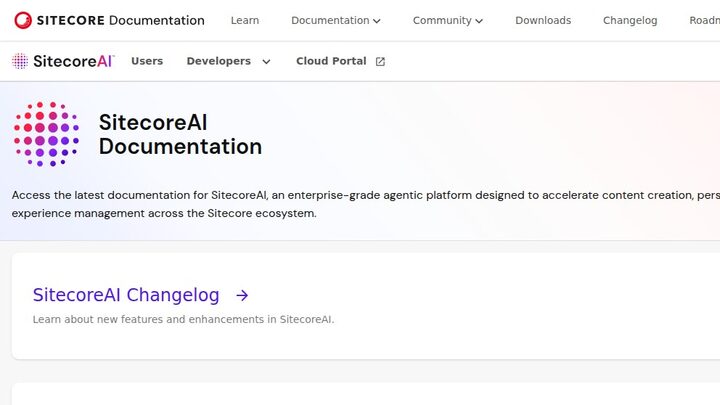Click the 'Access the latest documentation' paragraph
This screenshot has height=405, width=720.
tap(366, 204)
